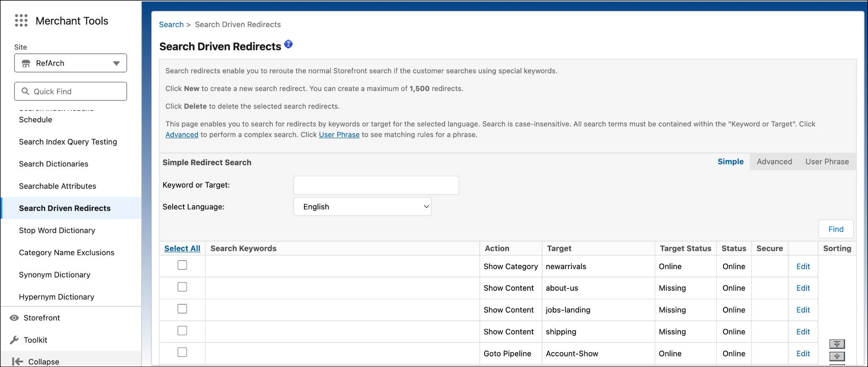The height and width of the screenshot is (367, 868).
Task: Edit the shipping redirect
Action: [x=803, y=332]
